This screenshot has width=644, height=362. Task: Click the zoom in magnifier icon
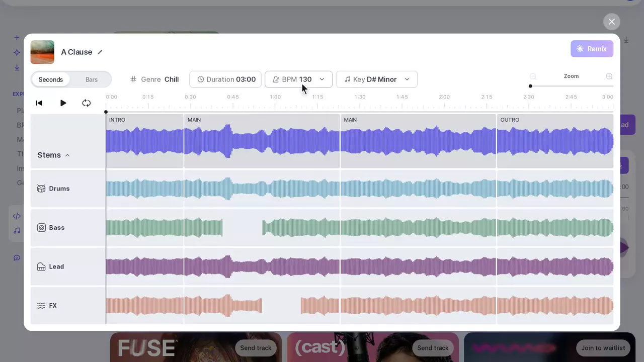point(609,76)
